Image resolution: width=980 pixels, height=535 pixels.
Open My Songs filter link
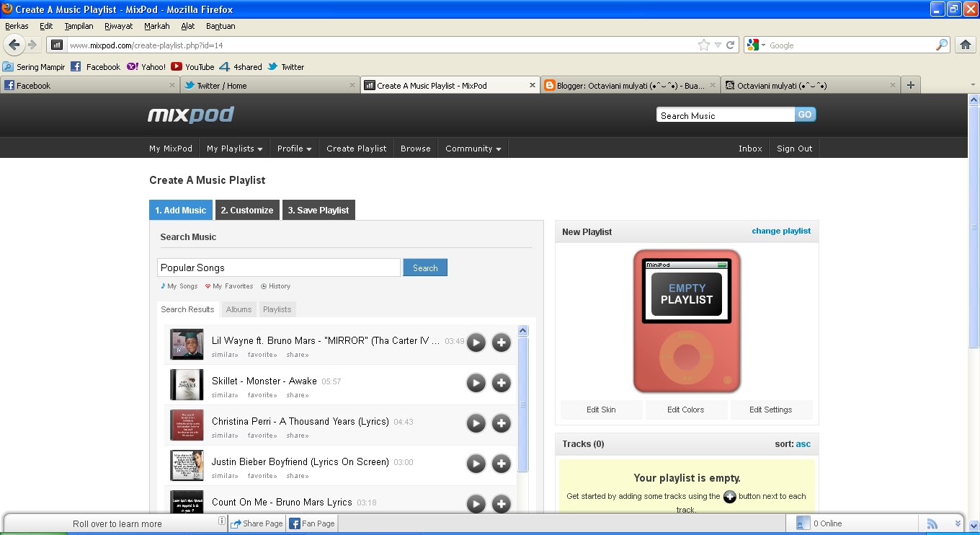tap(179, 286)
